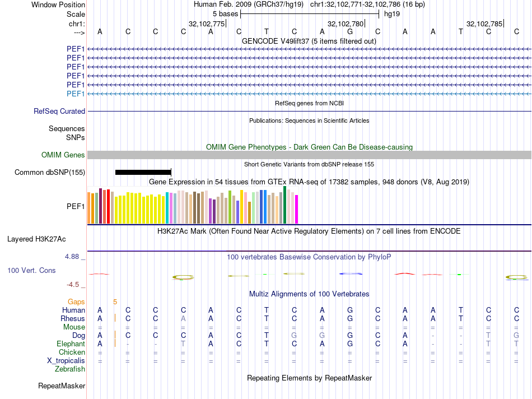
Task: Click the Human Feb. 2009 (GRCh37/hg19) assembly text
Action: (x=248, y=4)
